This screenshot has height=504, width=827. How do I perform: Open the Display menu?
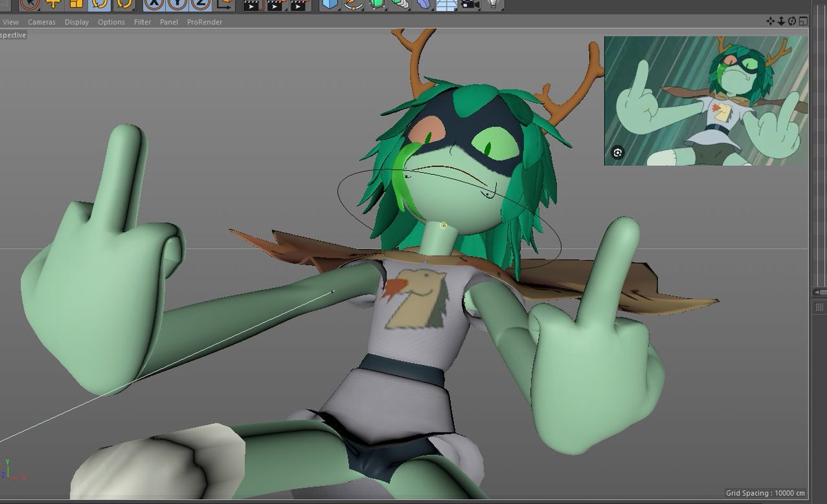76,22
